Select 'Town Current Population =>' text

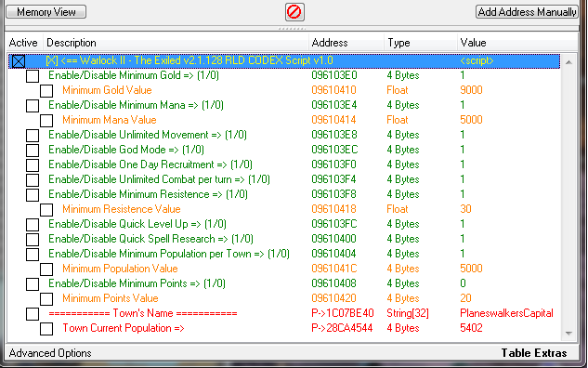tap(124, 328)
